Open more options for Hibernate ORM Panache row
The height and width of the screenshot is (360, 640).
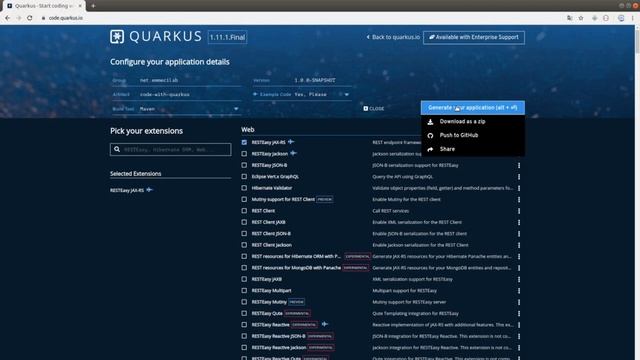(519, 256)
